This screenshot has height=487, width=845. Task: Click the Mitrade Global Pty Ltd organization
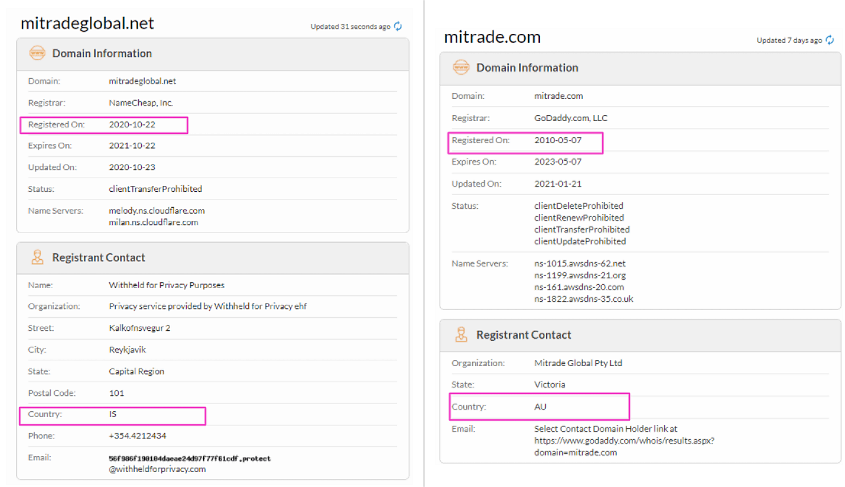(578, 363)
